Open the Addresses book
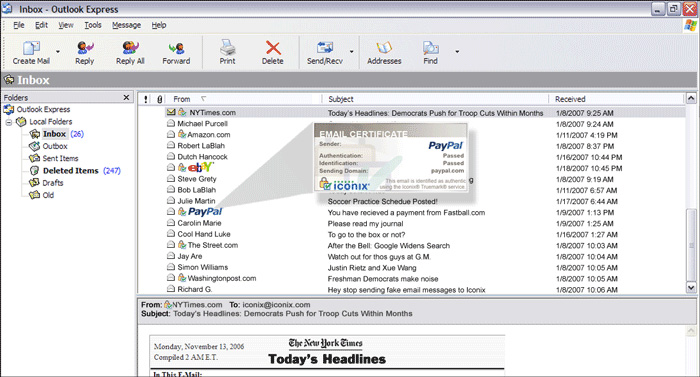This screenshot has width=700, height=377. (384, 52)
